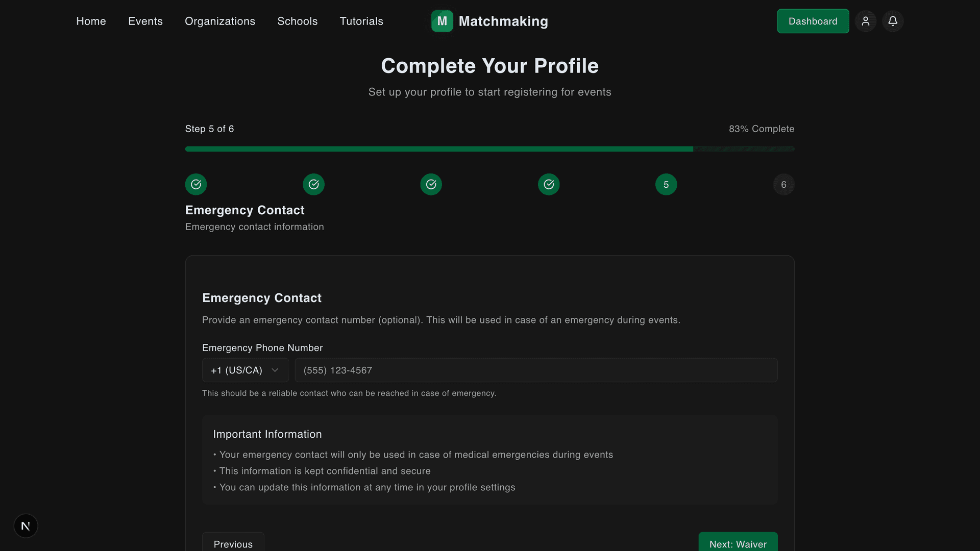
Task: Focus the emergency phone number field
Action: coord(536,370)
